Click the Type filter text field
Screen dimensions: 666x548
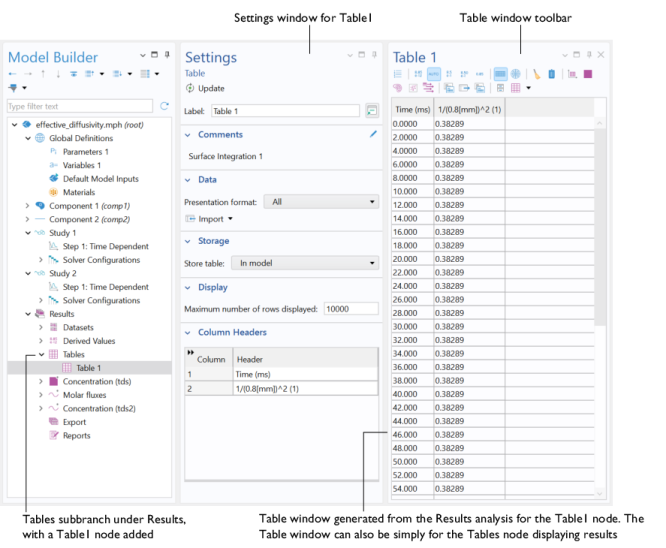tap(80, 106)
